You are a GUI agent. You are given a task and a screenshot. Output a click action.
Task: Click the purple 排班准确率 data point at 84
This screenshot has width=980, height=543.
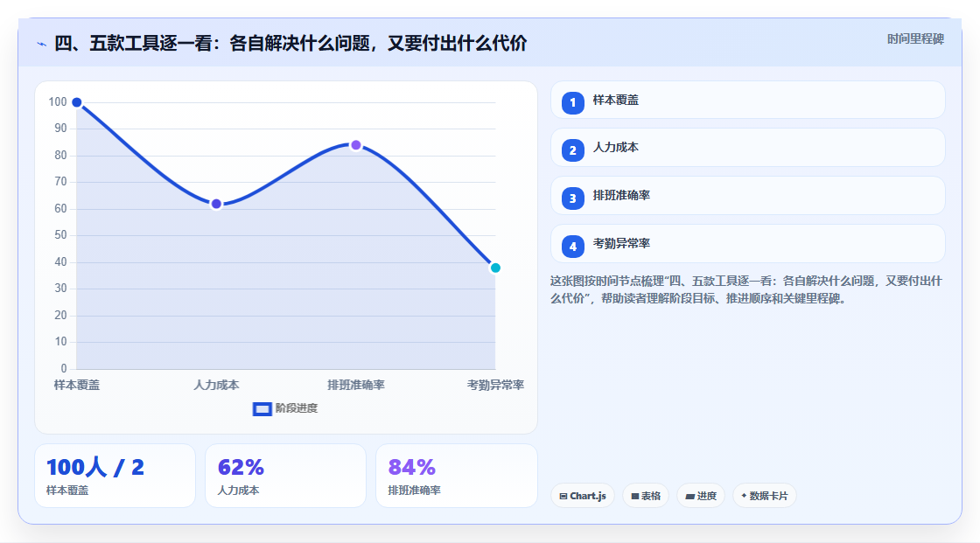(x=355, y=145)
